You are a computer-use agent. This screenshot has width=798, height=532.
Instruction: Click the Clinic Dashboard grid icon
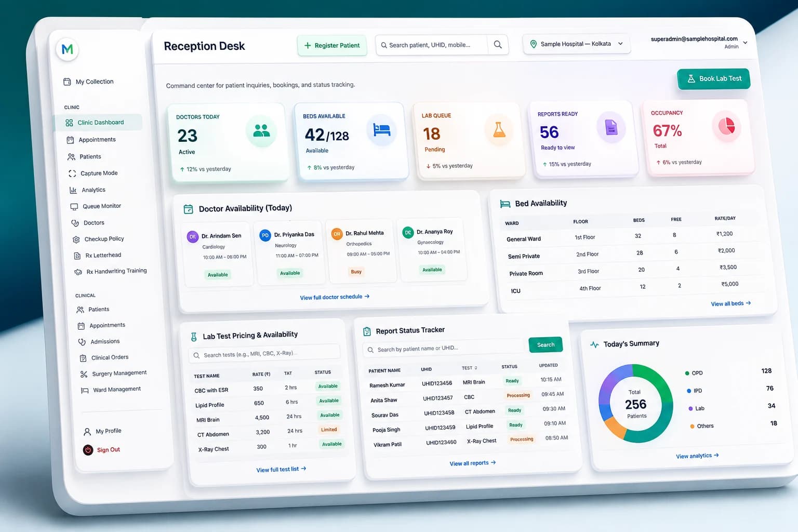69,123
